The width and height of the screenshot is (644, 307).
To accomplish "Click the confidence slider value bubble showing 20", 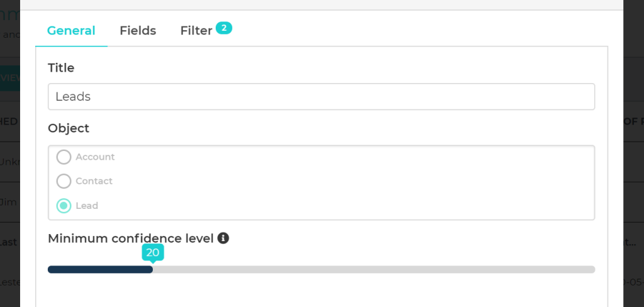I will click(x=153, y=252).
